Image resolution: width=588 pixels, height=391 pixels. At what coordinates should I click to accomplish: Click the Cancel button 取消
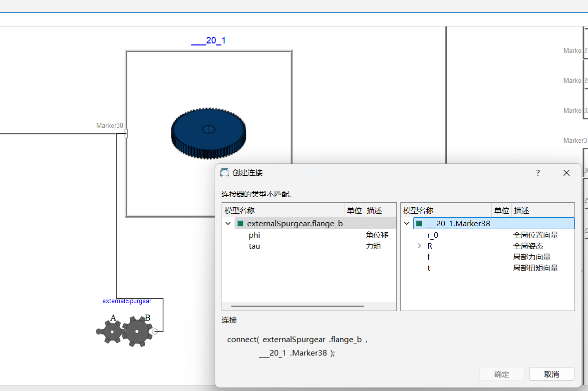(x=552, y=374)
